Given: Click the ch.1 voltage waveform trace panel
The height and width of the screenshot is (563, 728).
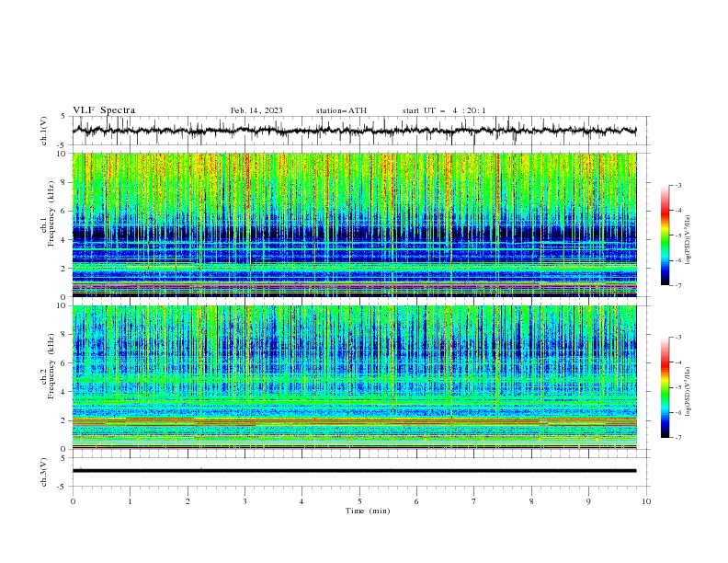Looking at the screenshot, I should click(x=360, y=131).
